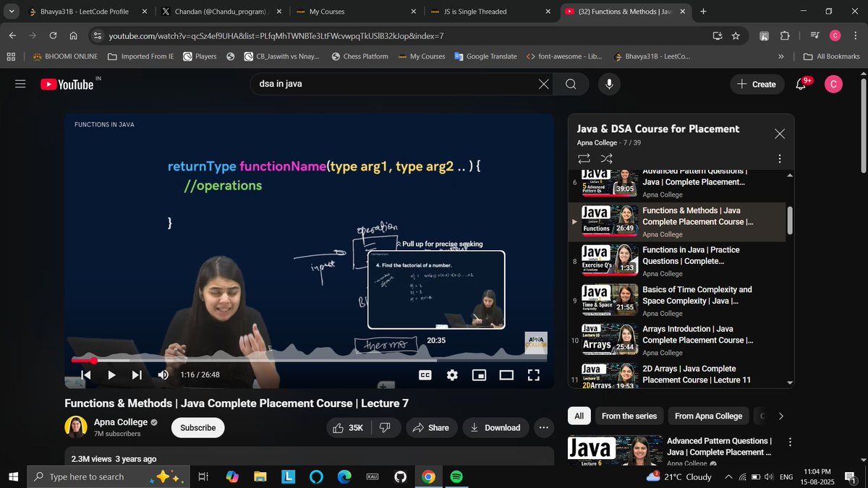Open Windows Start menu
868x488 pixels.
click(13, 477)
